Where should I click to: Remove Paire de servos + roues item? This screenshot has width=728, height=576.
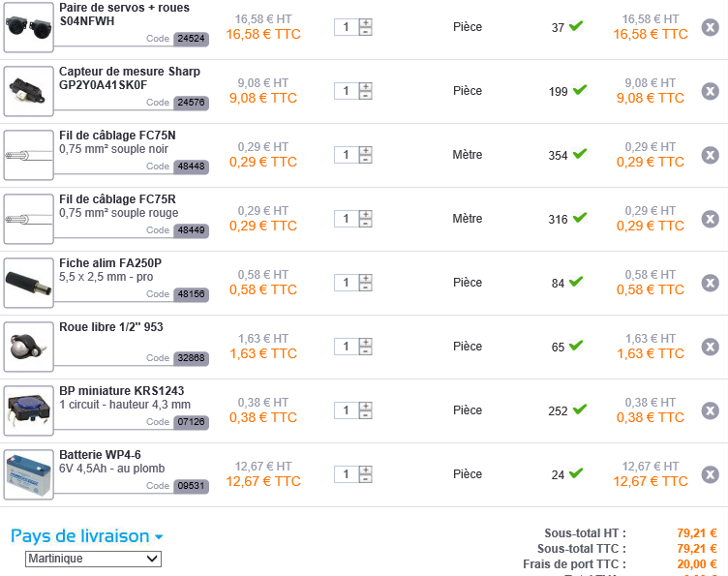click(x=710, y=27)
